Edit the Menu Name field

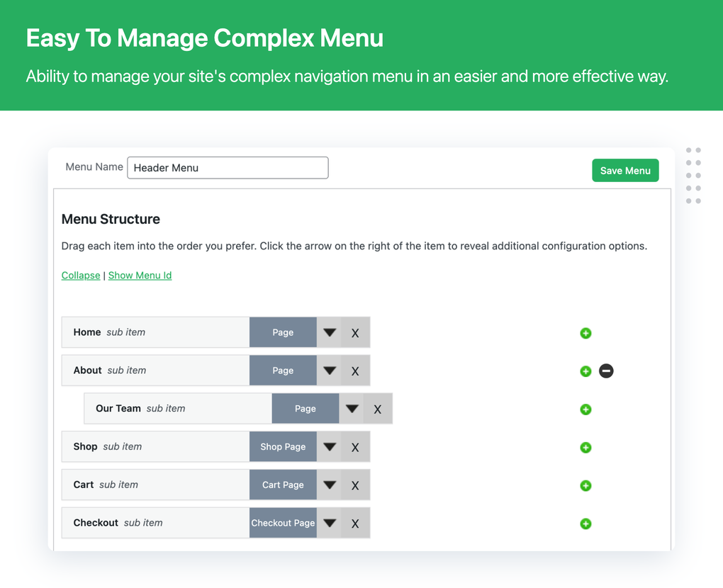[x=227, y=168]
